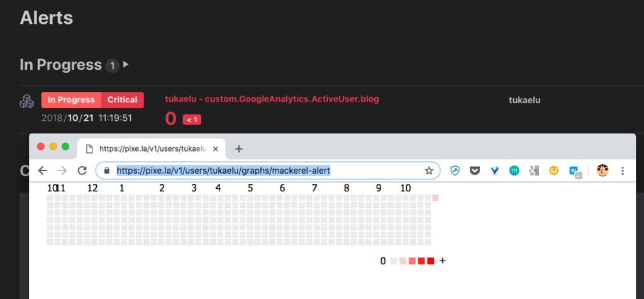Click the yellow minimize window button
This screenshot has width=644, height=299.
coord(53,147)
